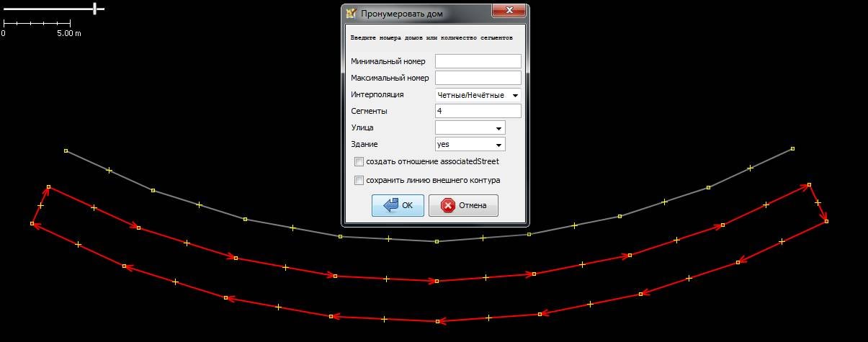The height and width of the screenshot is (342, 868).
Task: Click the map zoom slider handle
Action: tap(95, 9)
